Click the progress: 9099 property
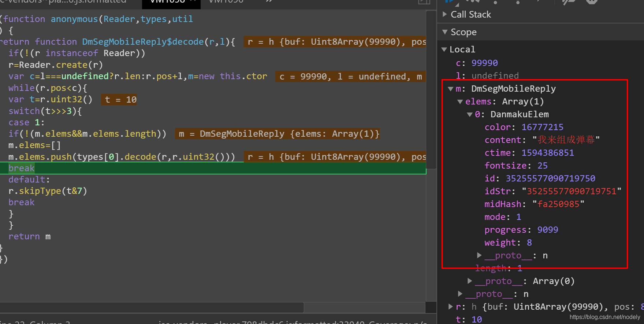Image resolution: width=644 pixels, height=324 pixels. 521,230
